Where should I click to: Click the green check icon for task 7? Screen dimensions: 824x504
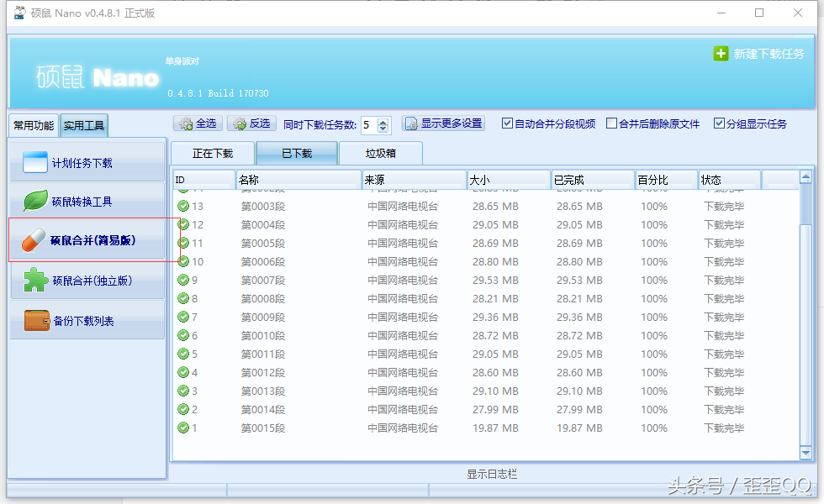point(183,317)
